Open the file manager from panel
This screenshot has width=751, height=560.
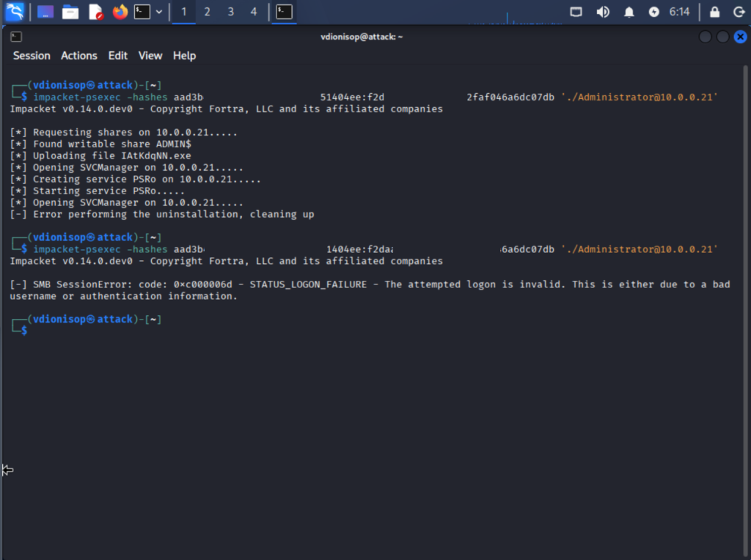pos(70,12)
